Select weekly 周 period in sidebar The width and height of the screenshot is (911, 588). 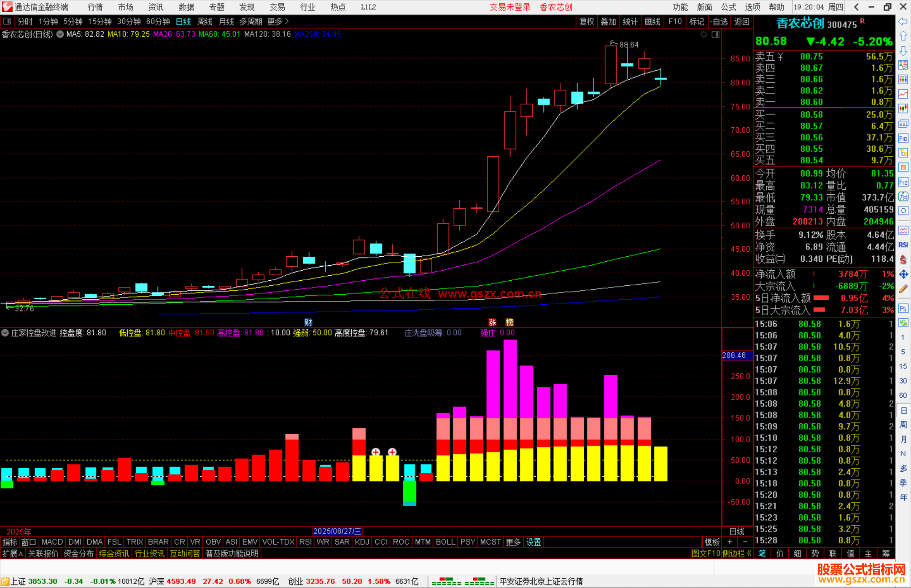tap(903, 424)
